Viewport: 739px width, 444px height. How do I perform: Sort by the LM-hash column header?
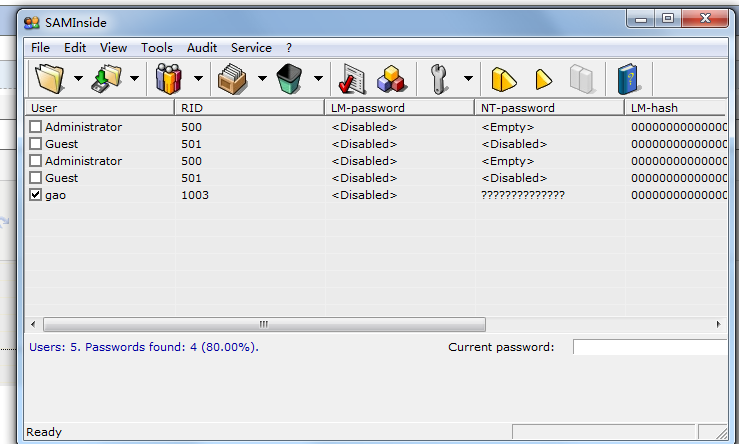(x=676, y=108)
